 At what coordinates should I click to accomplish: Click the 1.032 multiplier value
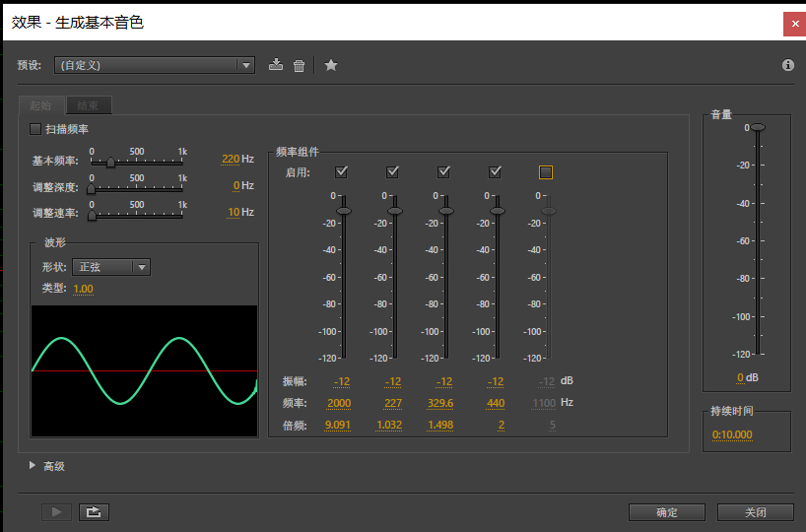pos(389,425)
